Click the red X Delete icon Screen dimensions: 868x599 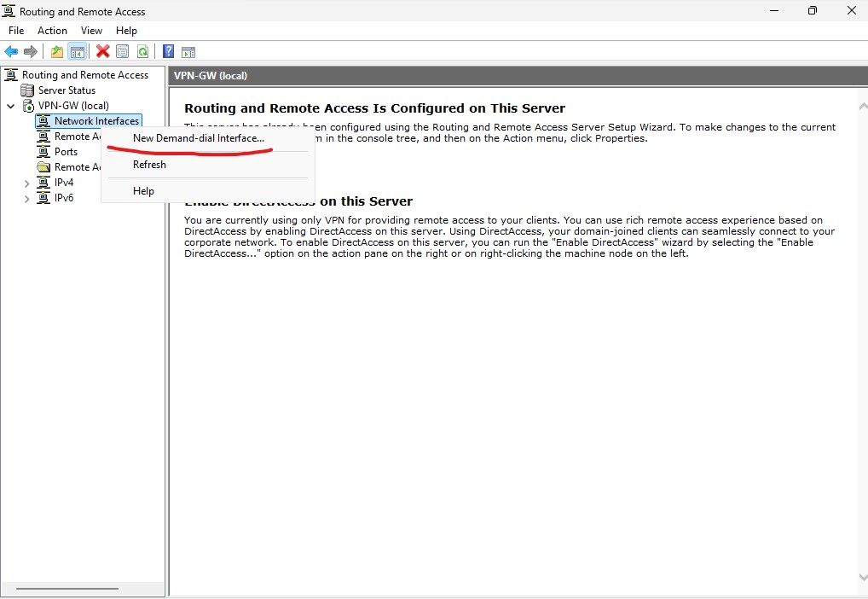click(103, 51)
